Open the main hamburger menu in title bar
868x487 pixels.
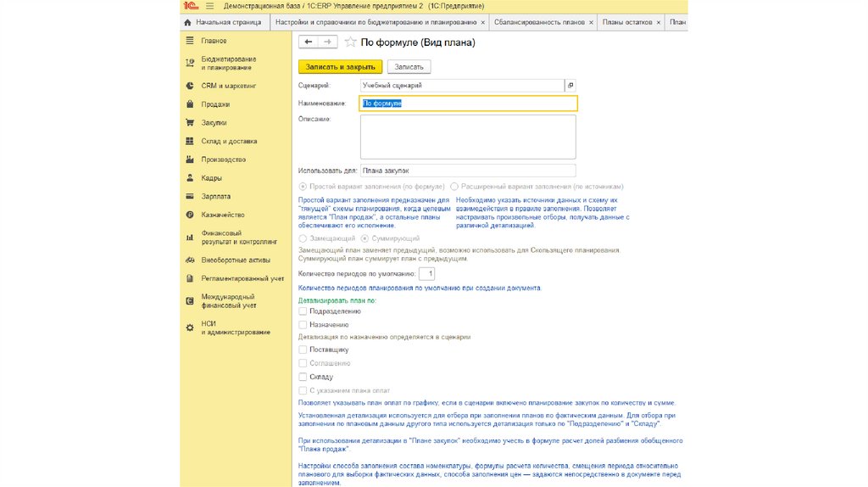click(210, 6)
